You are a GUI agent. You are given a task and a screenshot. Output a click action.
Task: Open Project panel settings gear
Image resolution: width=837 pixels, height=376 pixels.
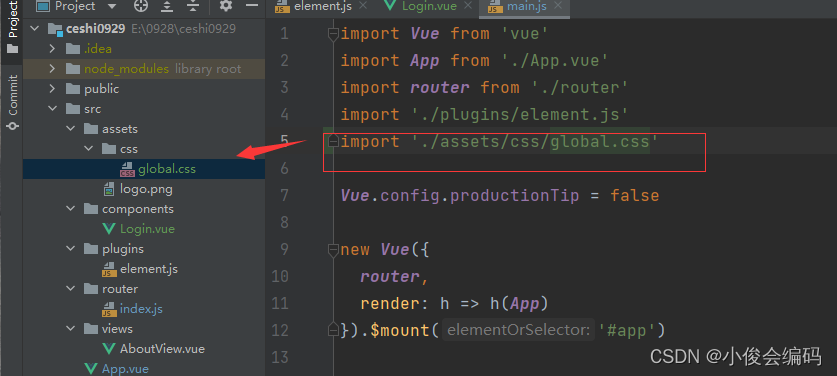click(226, 6)
